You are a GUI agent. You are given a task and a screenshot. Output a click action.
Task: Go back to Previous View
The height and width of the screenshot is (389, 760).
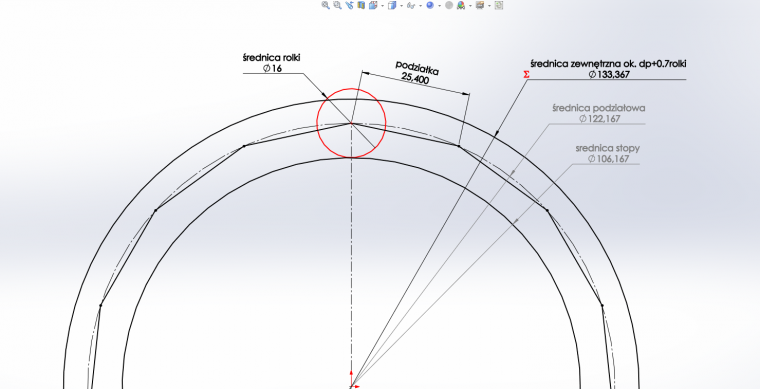(x=349, y=5)
